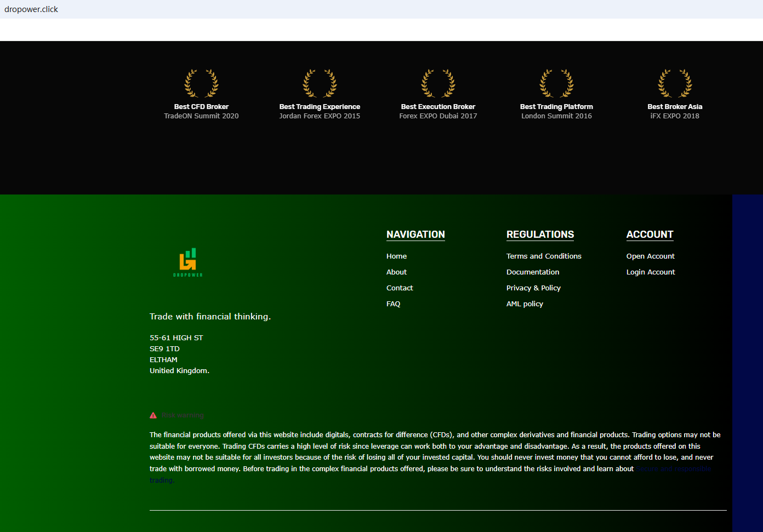The height and width of the screenshot is (532, 763).
Task: Open Terms and Conditions
Action: coord(544,256)
